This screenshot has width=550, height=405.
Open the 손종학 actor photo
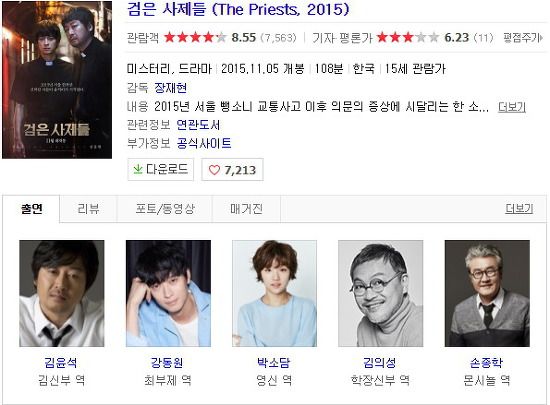[487, 293]
